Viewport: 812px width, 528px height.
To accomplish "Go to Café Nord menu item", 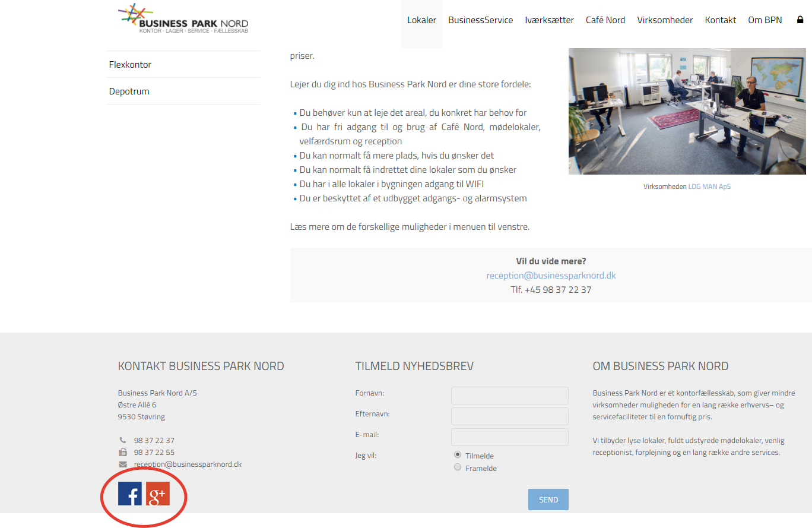I will [x=605, y=20].
